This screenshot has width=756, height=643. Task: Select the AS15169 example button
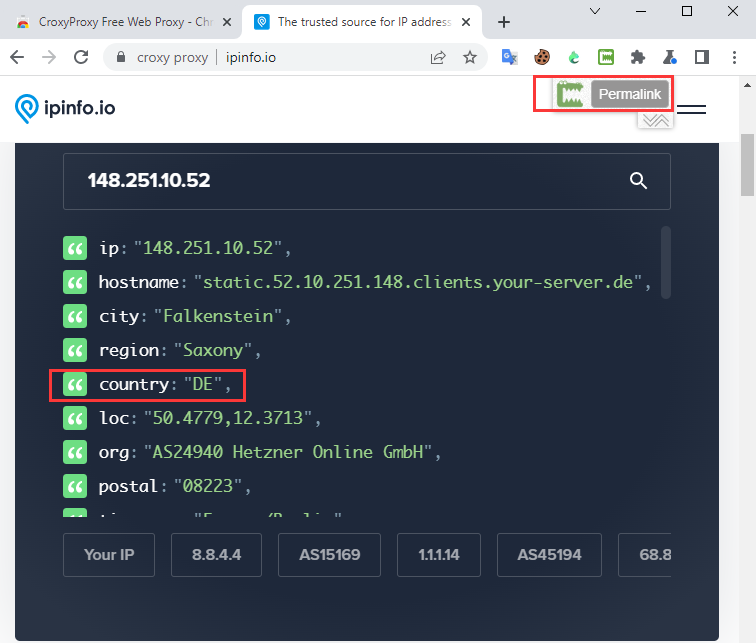[329, 555]
